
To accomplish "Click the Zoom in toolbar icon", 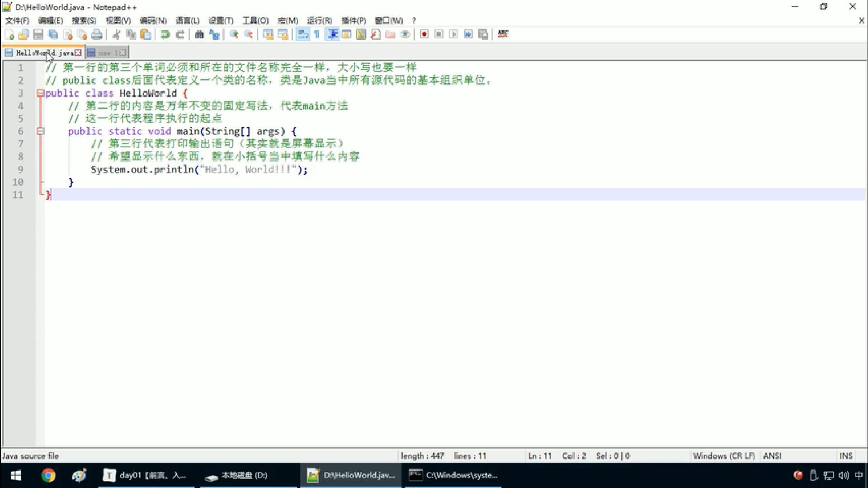I will click(234, 34).
